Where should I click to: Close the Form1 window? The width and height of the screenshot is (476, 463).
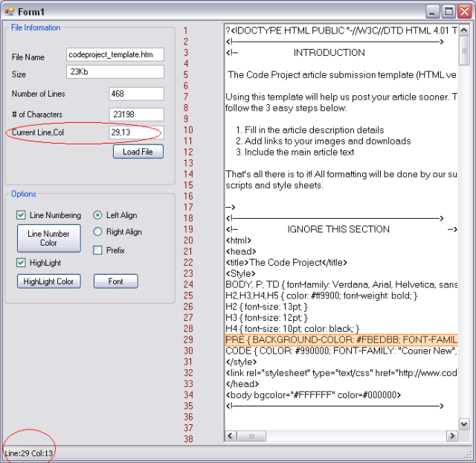pyautogui.click(x=465, y=12)
